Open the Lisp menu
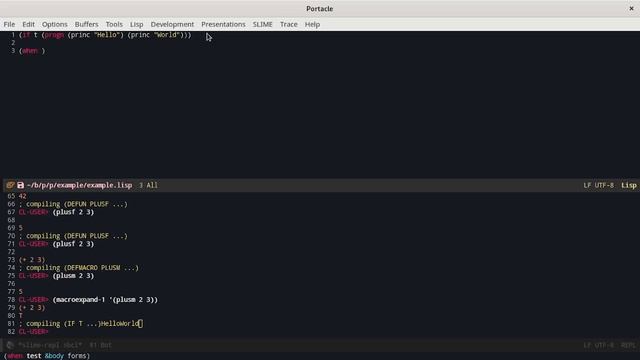Screen dimensions: 640x360 136,24
